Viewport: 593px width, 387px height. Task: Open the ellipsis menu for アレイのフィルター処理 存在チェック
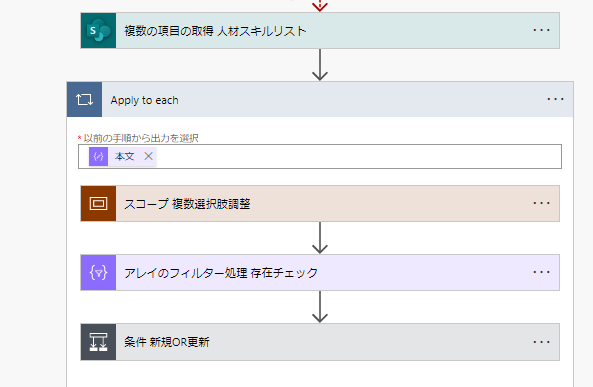pyautogui.click(x=541, y=272)
